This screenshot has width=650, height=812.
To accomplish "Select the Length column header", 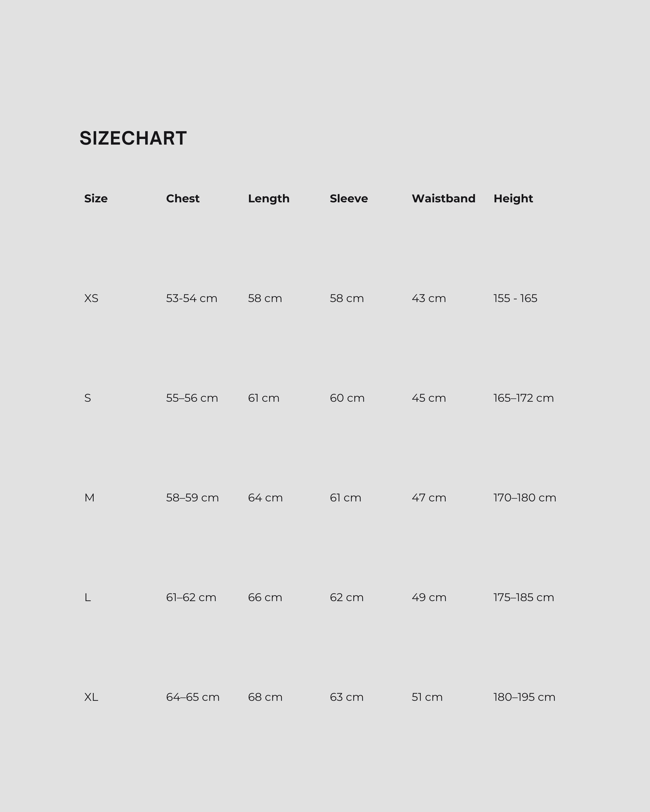I will pyautogui.click(x=268, y=199).
